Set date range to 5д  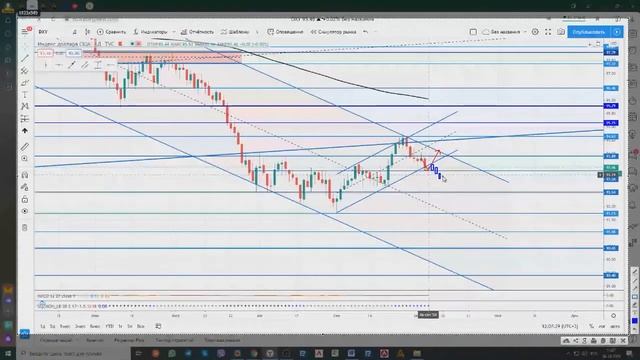coord(52,326)
